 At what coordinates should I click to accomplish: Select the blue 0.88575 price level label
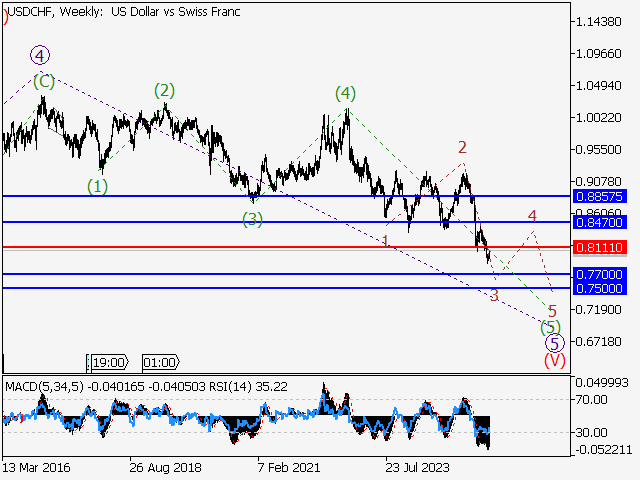(600, 197)
